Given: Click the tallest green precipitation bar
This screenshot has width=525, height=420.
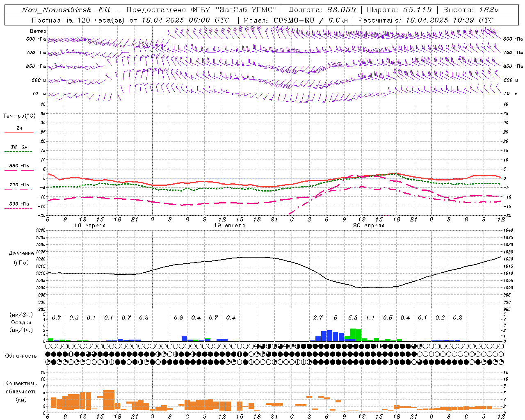Looking at the screenshot, I should 353,335.
